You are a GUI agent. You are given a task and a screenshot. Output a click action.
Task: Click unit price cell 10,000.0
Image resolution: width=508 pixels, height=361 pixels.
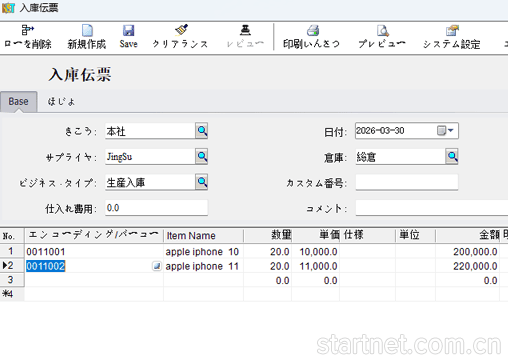coord(316,252)
